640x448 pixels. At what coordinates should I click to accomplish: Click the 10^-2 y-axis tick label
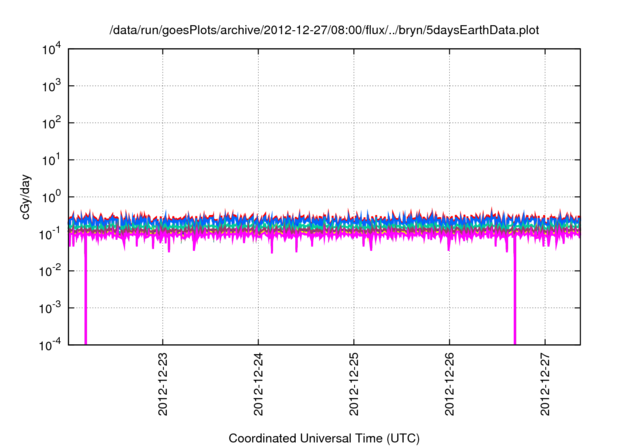pyautogui.click(x=50, y=271)
